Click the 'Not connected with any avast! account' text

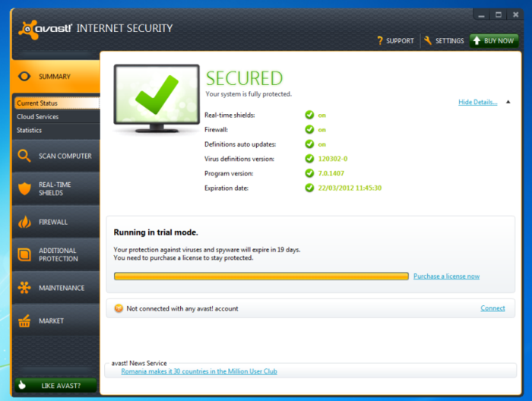182,308
